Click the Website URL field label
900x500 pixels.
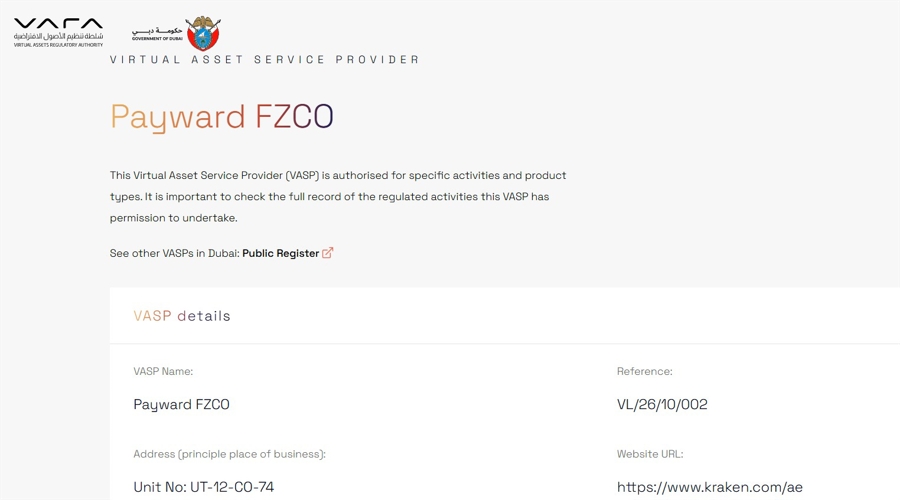click(x=650, y=454)
